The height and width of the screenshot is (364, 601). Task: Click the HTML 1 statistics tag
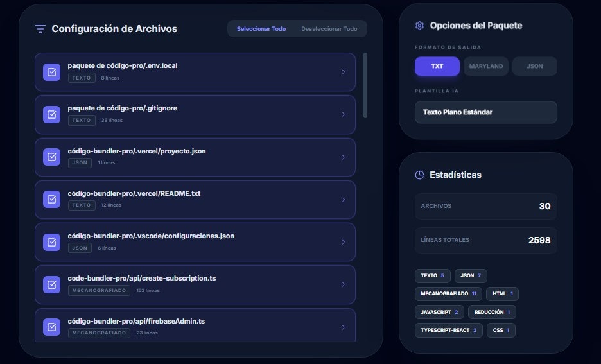coord(503,294)
